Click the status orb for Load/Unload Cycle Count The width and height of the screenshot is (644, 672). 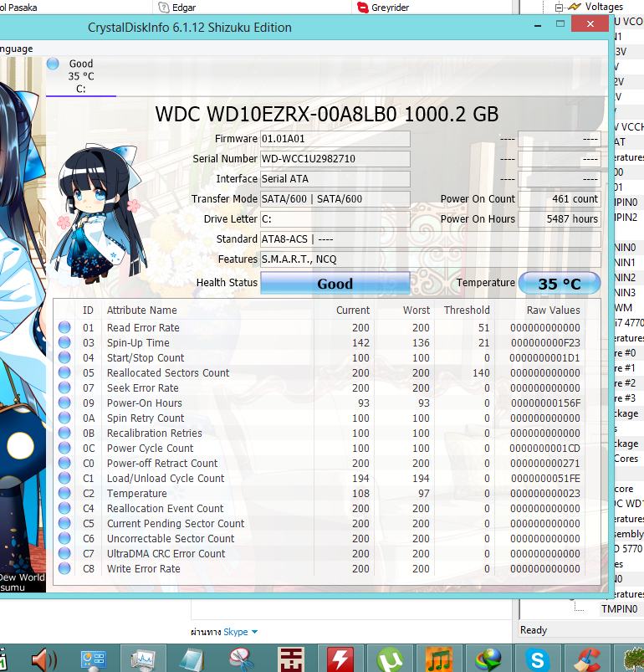point(64,478)
